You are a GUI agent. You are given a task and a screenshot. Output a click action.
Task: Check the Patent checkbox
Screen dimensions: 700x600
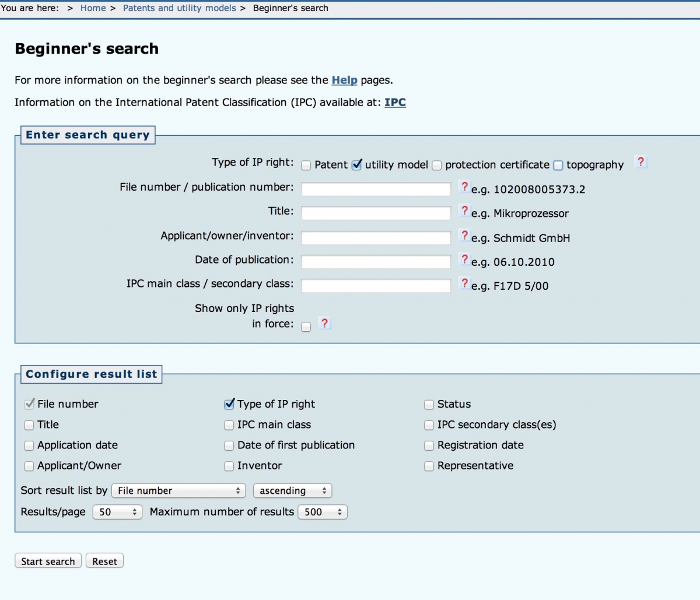[x=306, y=166]
